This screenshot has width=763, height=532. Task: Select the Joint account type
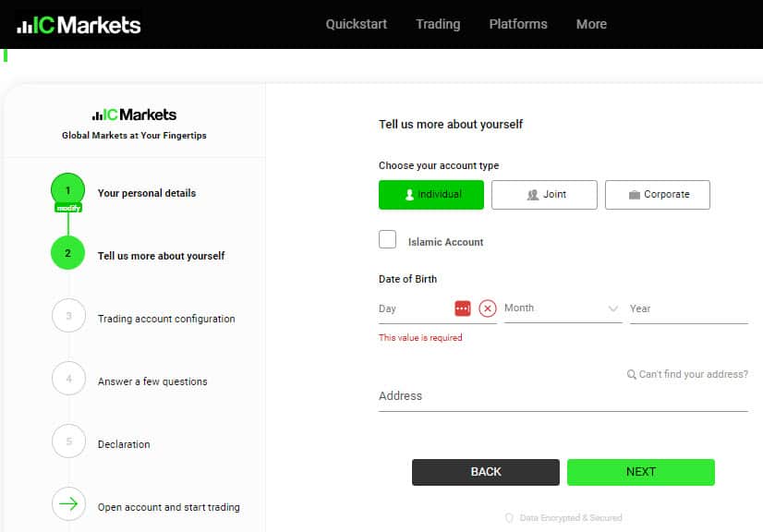click(544, 195)
